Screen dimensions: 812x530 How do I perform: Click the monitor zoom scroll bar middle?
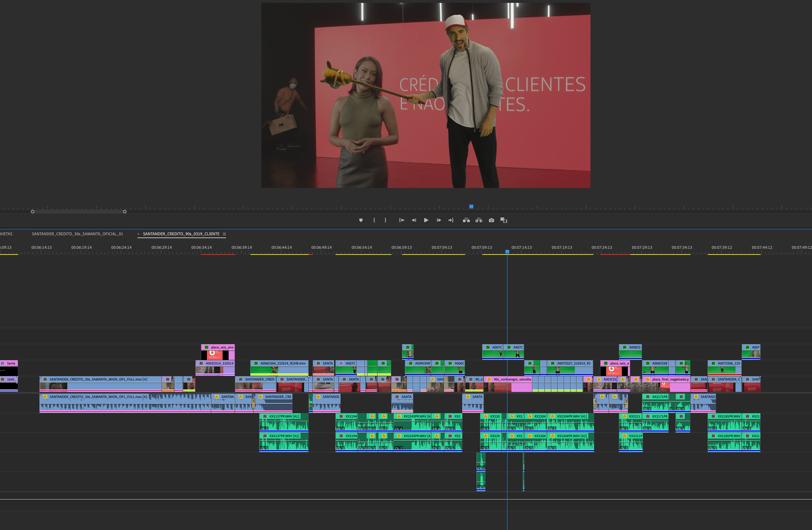coord(78,212)
